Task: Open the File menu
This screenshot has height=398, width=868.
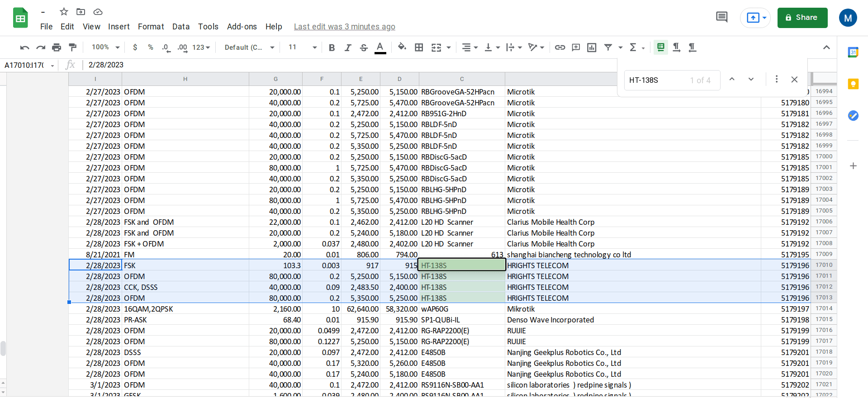Action: 46,27
